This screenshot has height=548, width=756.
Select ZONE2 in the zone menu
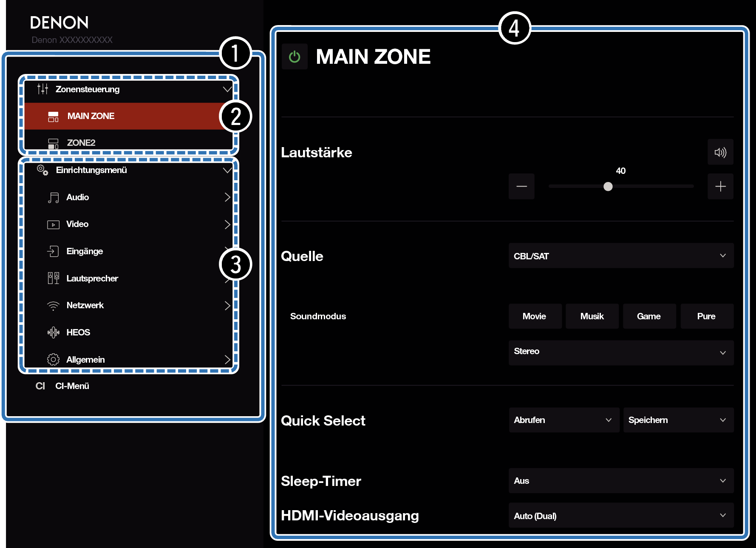81,143
